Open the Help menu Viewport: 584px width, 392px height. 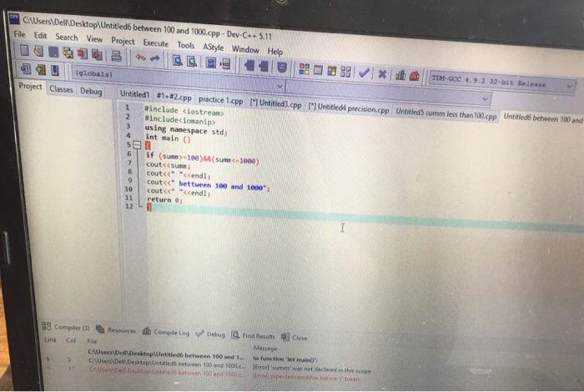pos(274,51)
